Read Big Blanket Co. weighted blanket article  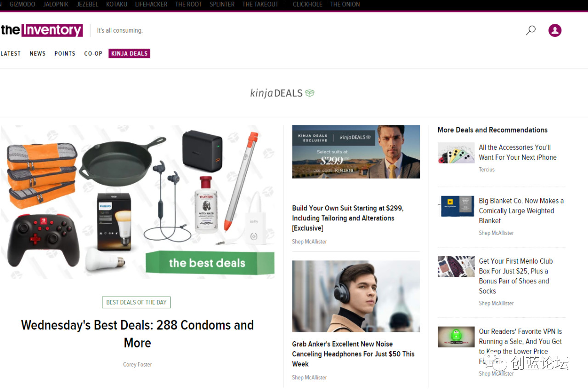point(521,211)
